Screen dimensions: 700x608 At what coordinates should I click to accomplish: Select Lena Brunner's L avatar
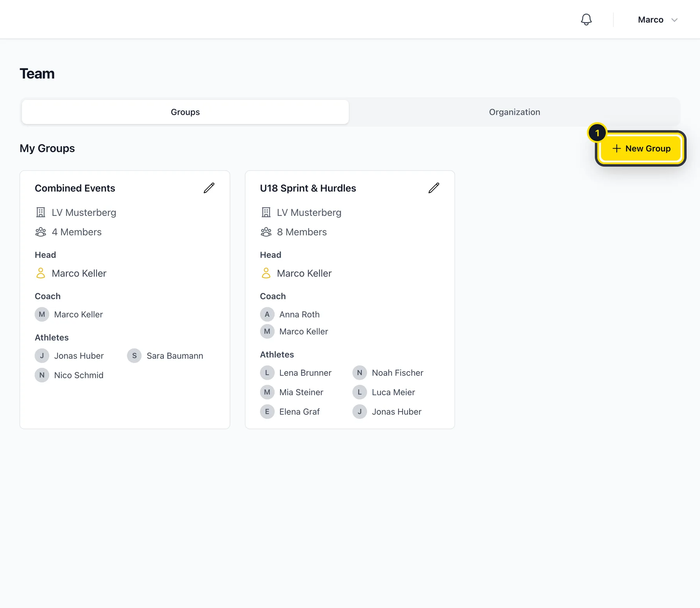[x=267, y=373]
